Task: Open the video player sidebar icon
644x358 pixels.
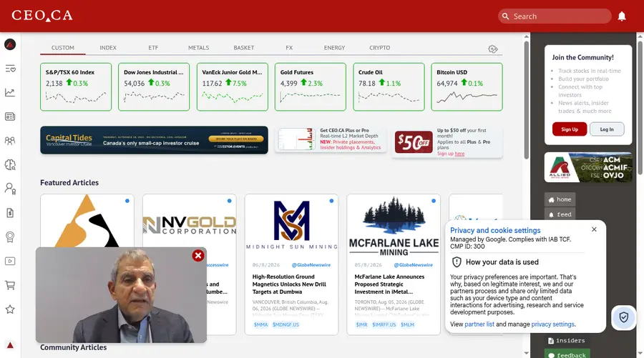Action: click(10, 262)
